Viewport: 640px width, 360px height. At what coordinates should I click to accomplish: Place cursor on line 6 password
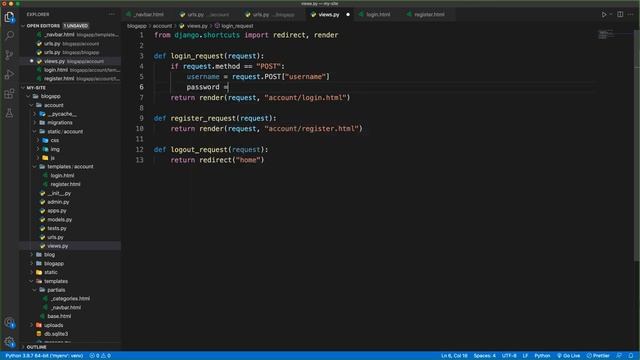tap(202, 87)
